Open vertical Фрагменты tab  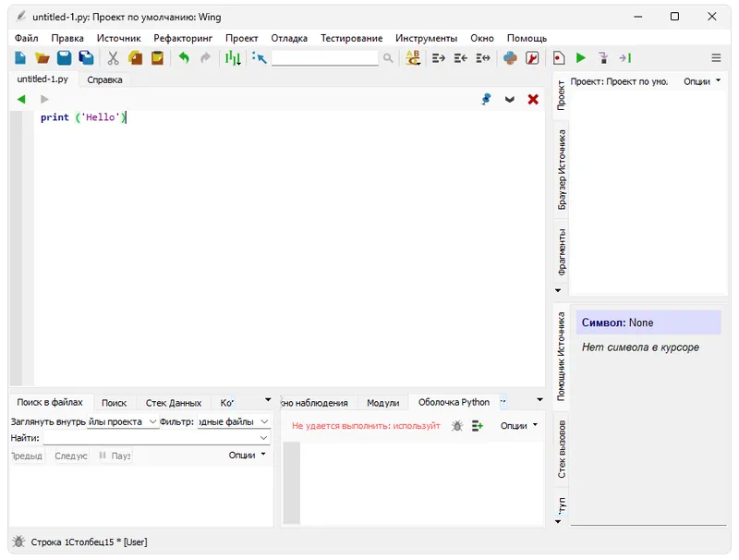pos(562,251)
